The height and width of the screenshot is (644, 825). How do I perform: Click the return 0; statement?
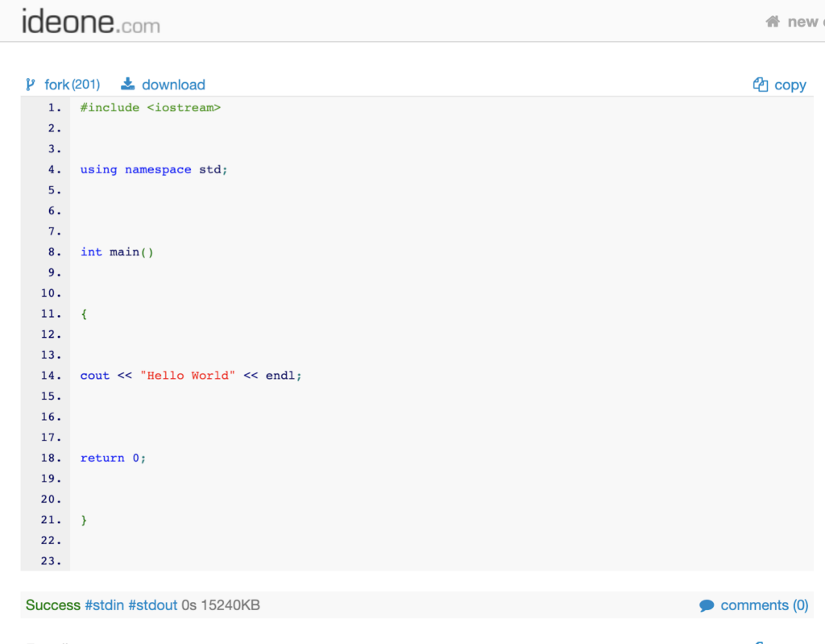click(113, 458)
